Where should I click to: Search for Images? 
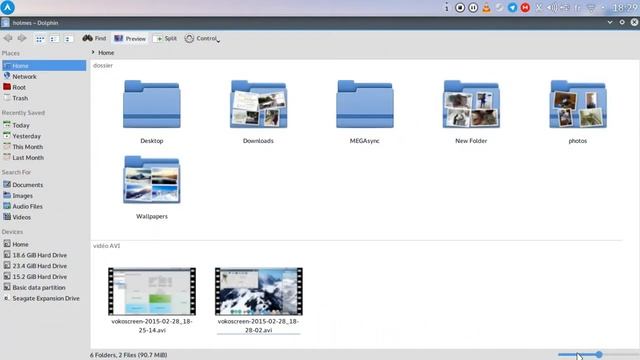[x=44, y=196]
